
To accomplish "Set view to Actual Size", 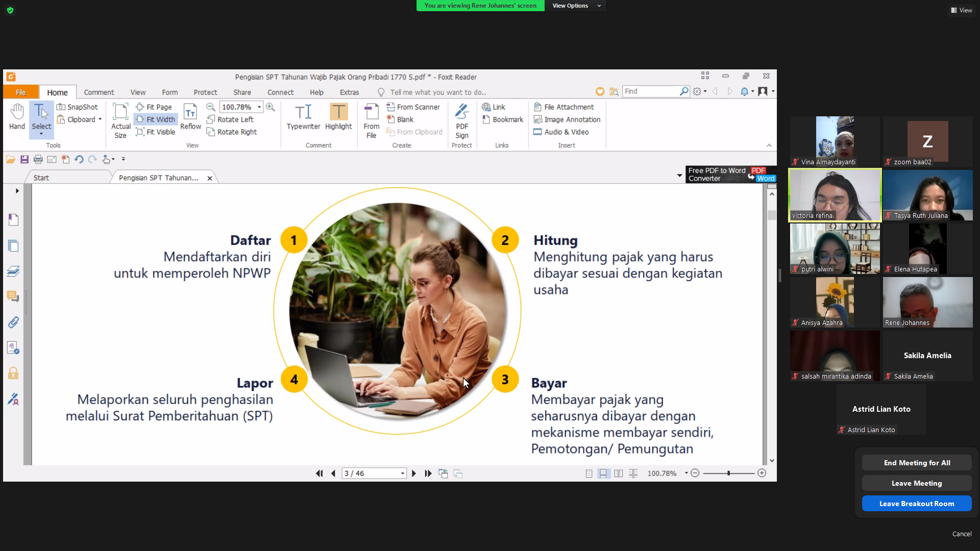I will pos(121,121).
